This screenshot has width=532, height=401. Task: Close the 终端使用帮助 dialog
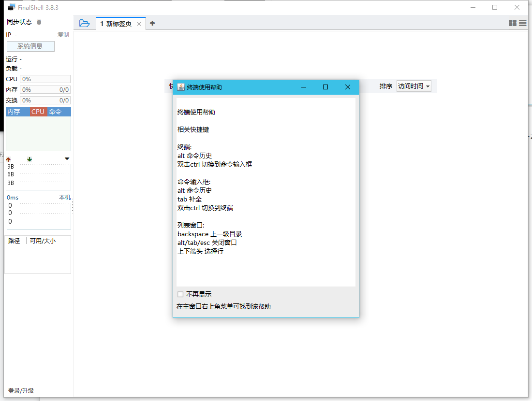pyautogui.click(x=347, y=87)
